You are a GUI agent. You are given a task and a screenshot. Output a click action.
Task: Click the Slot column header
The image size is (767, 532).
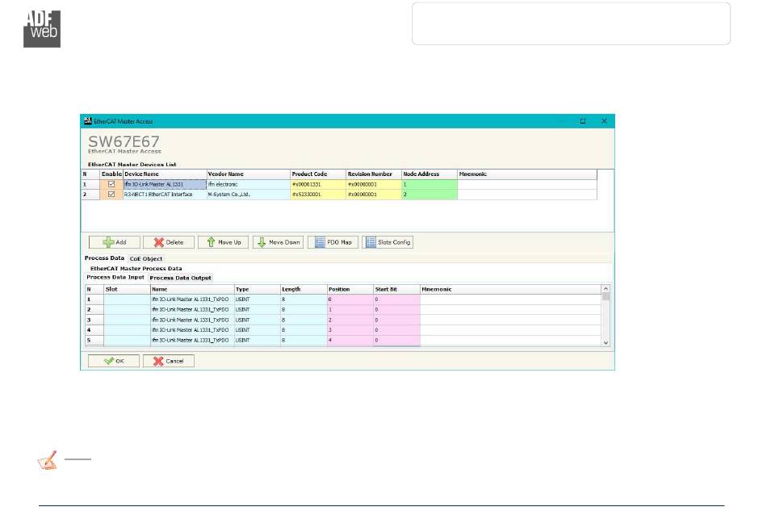coord(128,290)
